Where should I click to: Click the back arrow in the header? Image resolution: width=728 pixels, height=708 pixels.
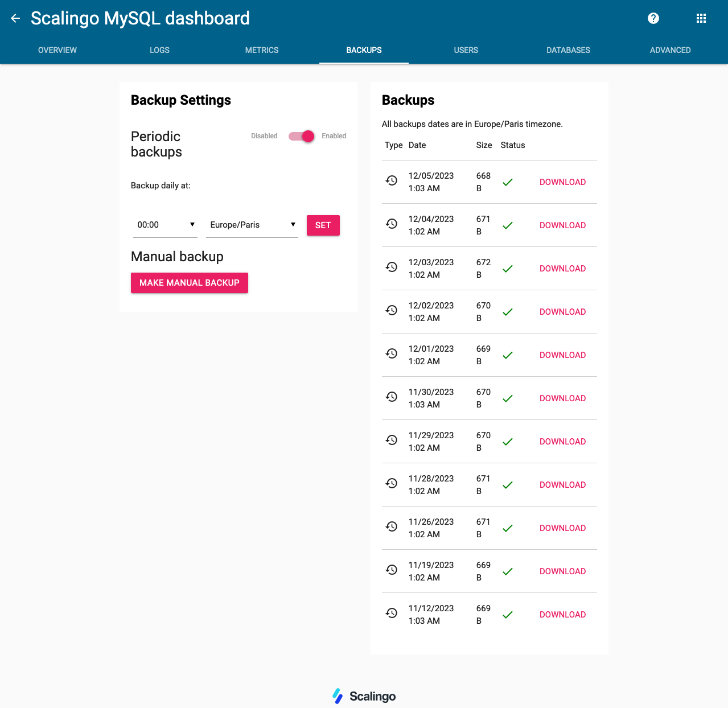[15, 18]
